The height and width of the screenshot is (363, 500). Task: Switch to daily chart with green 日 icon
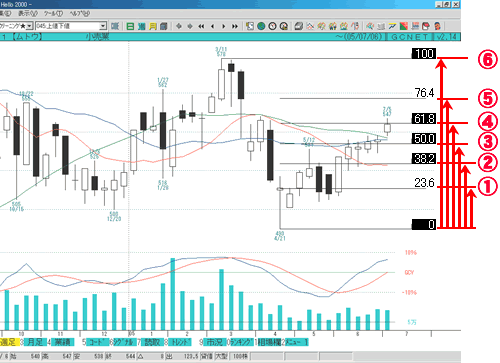(x=130, y=26)
